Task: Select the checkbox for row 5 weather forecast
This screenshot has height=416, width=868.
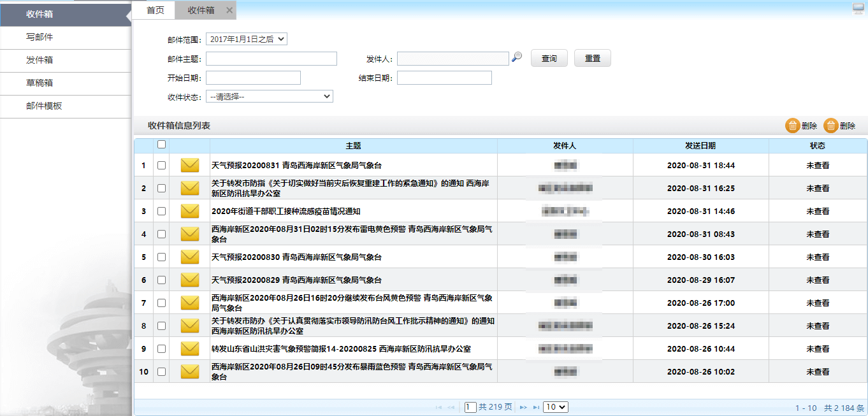Action: pos(161,257)
